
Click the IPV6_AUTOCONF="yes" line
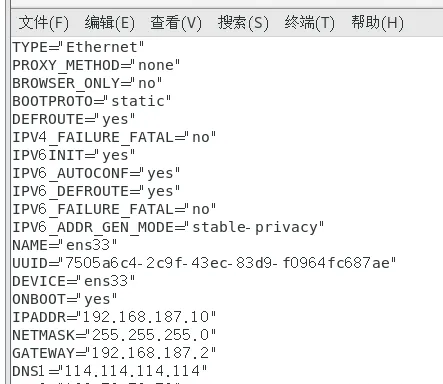click(x=96, y=173)
